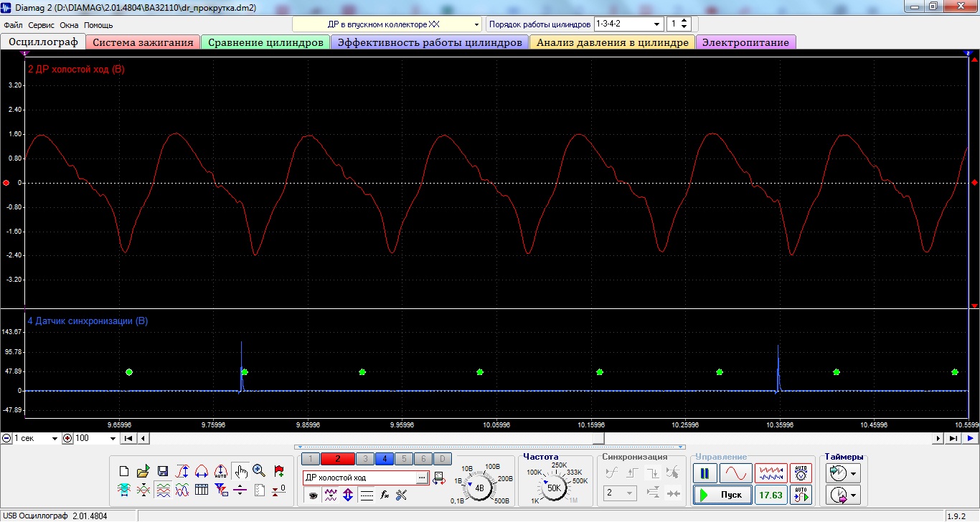Select red channel 2 button
Screen dimensions: 980x522
tap(338, 459)
